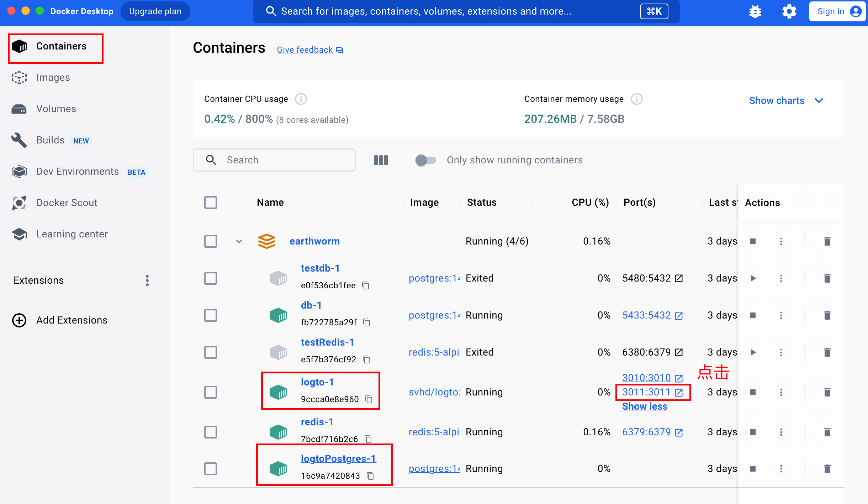The image size is (868, 504).
Task: Delete the testdb-1 container
Action: click(827, 278)
